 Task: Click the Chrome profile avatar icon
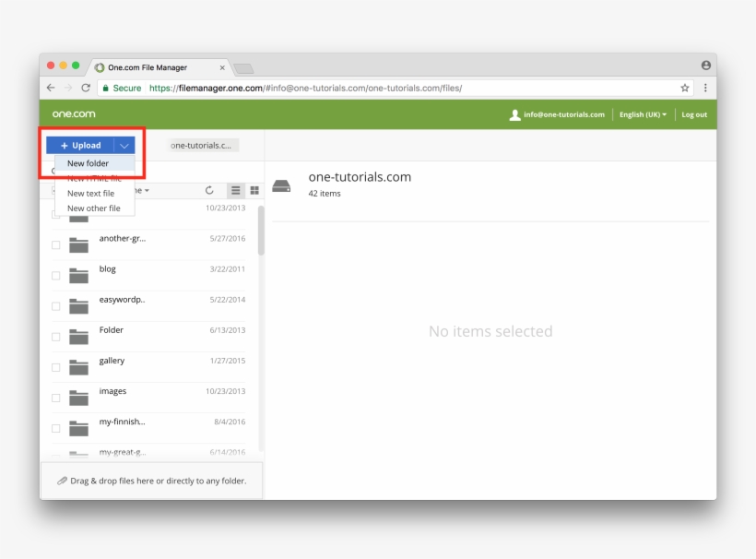pos(706,65)
